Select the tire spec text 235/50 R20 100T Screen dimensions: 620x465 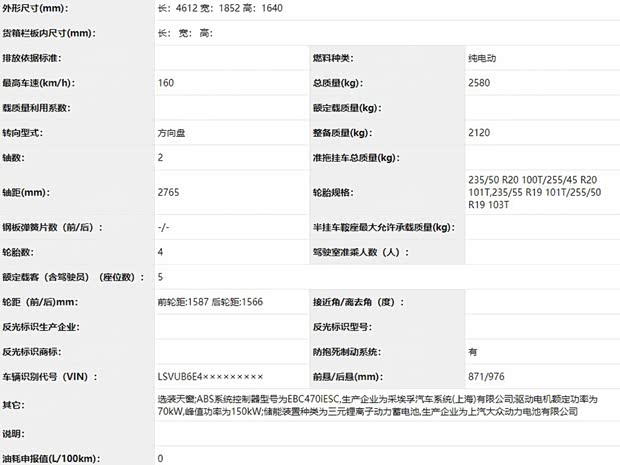pyautogui.click(x=503, y=180)
